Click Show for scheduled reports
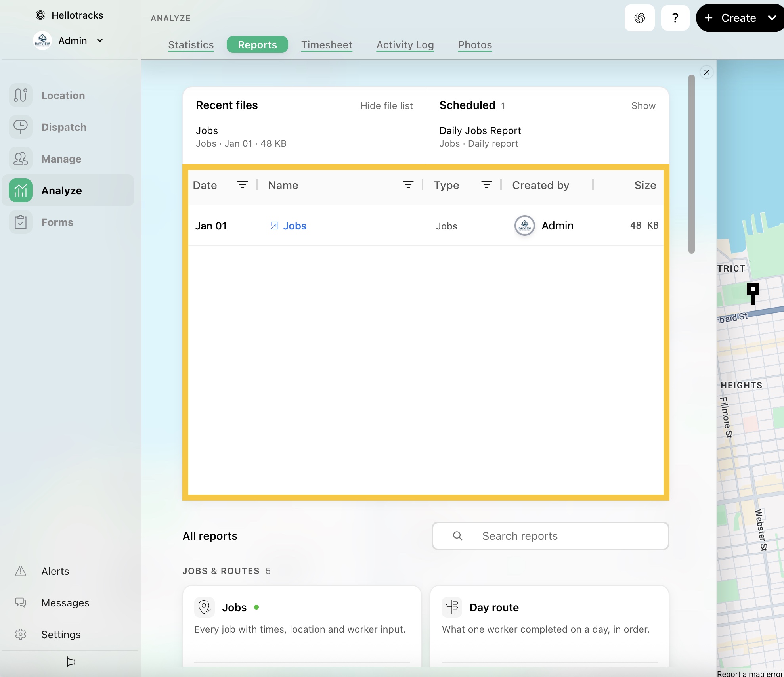 [643, 106]
